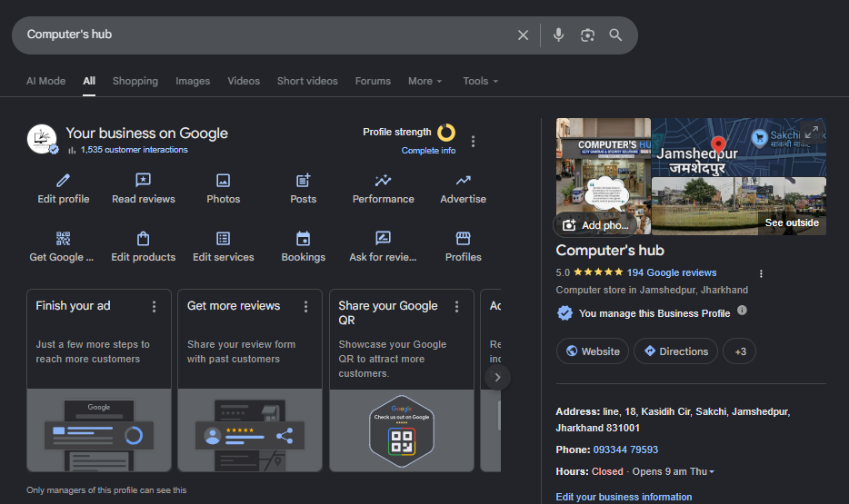
Task: Open the Share your Google QR card
Action: (402, 380)
